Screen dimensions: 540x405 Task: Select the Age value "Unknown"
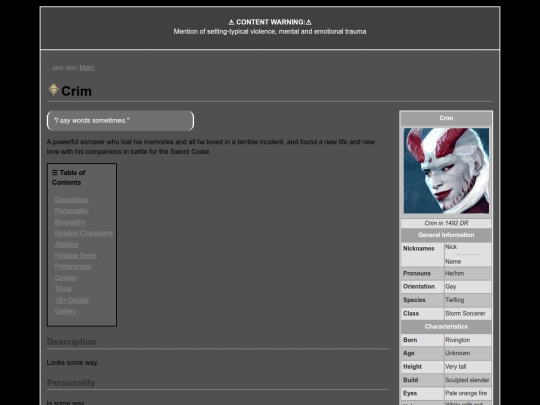point(457,353)
